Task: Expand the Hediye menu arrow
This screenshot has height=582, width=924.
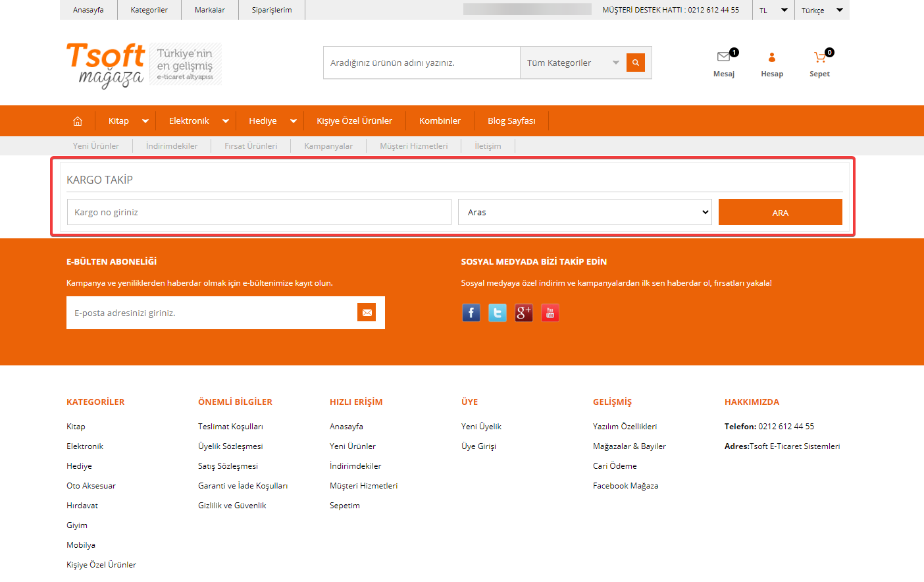Action: click(x=294, y=121)
